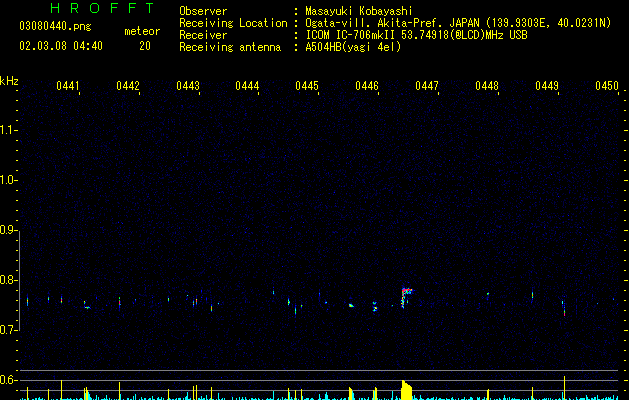The width and height of the screenshot is (629, 400).
Task: Click the 1.1 kHz axis label
Action: click(x=8, y=130)
